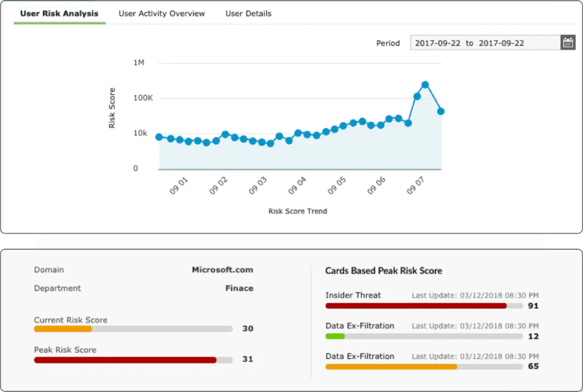This screenshot has width=583, height=392.
Task: Click the 100K y-axis label
Action: [x=143, y=98]
